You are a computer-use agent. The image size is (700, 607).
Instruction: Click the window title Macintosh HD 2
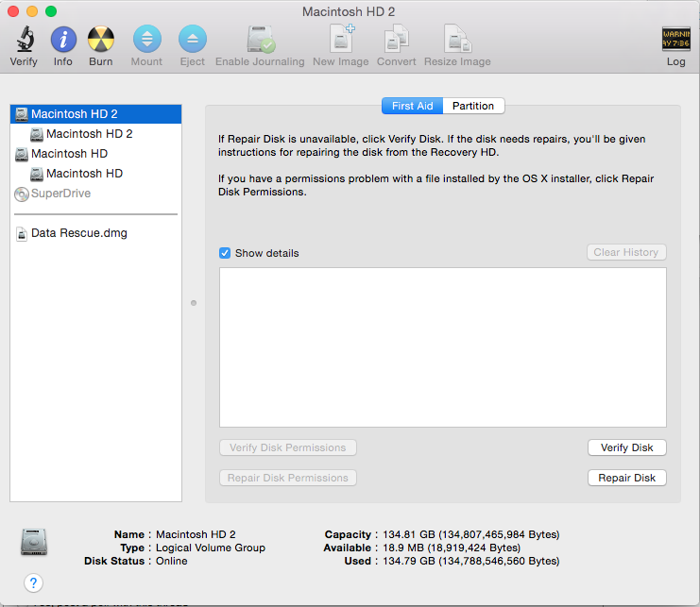(349, 11)
